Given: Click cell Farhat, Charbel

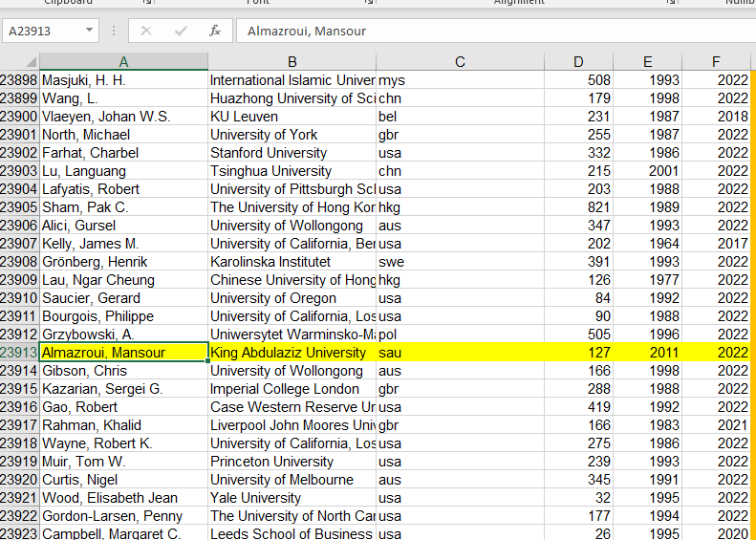Looking at the screenshot, I should click(123, 153).
